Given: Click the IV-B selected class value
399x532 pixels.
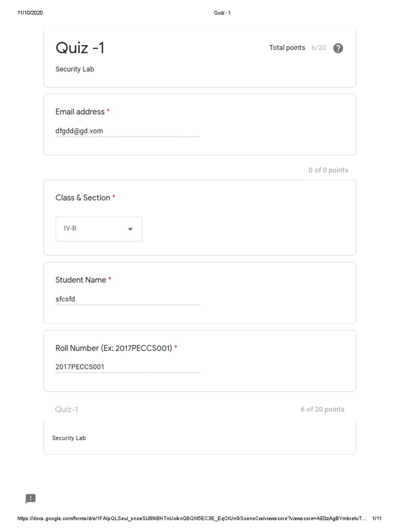Looking at the screenshot, I should coord(70,228).
